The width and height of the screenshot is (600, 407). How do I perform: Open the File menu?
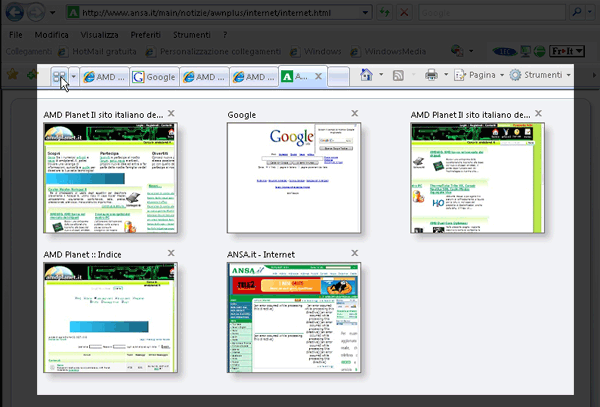[15, 35]
